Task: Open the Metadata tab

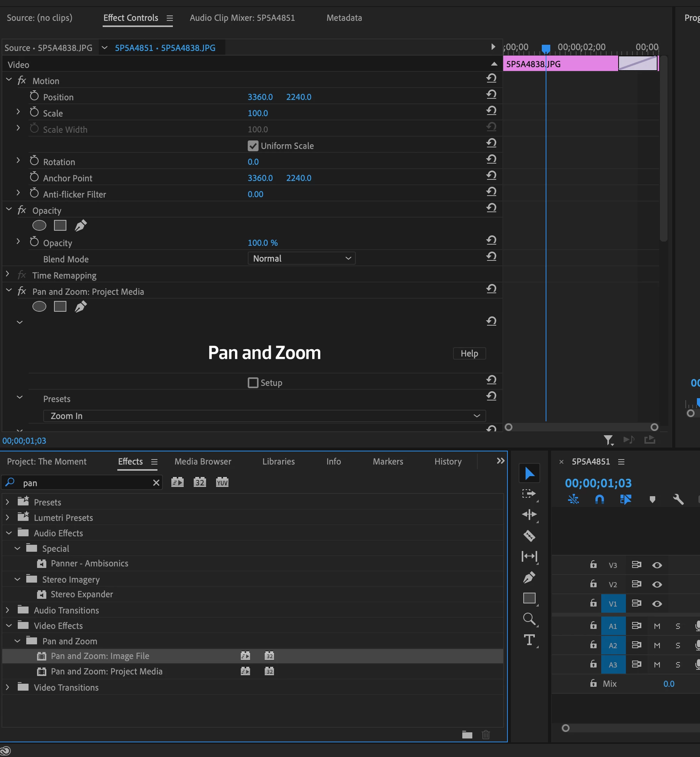Action: click(x=344, y=18)
